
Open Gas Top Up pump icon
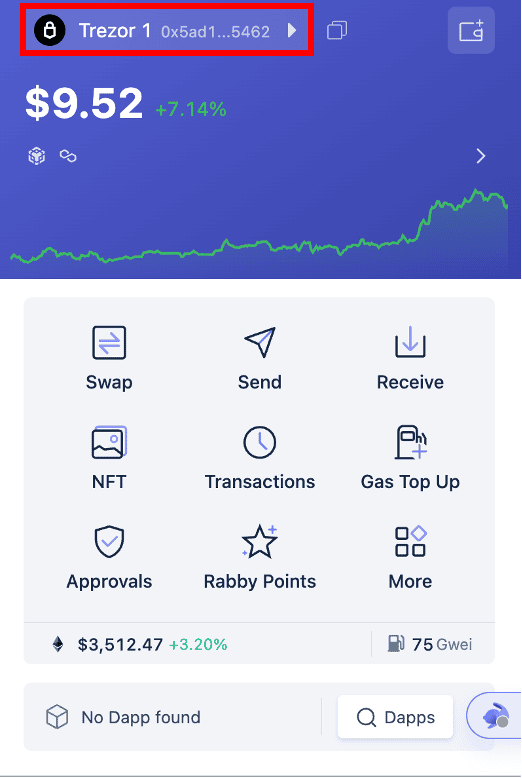[x=411, y=442]
